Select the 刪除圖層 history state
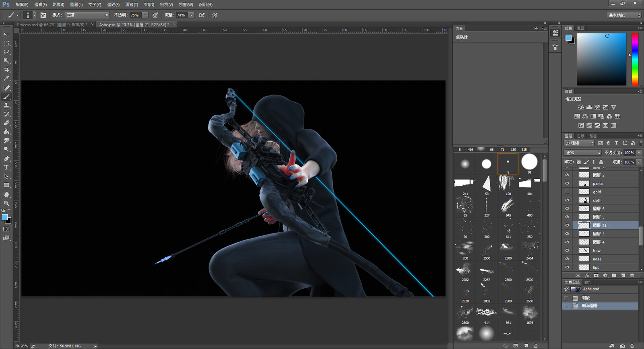This screenshot has width=644, height=349. [600, 306]
